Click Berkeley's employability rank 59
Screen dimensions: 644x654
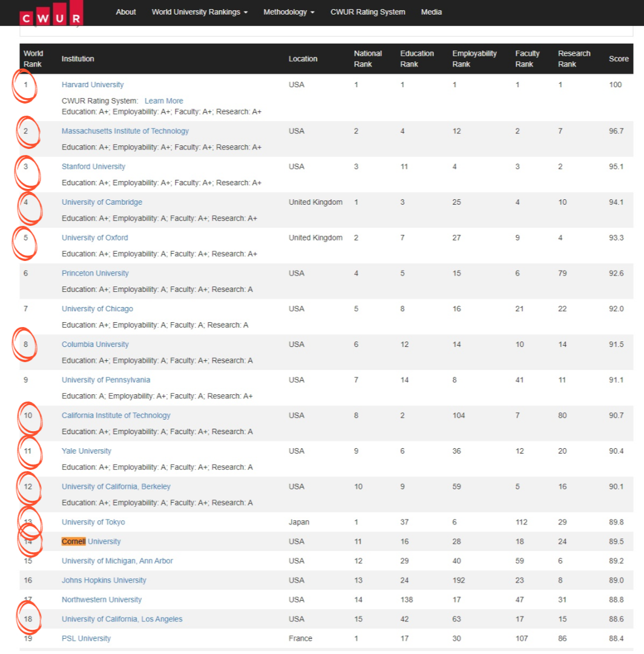pyautogui.click(x=456, y=487)
